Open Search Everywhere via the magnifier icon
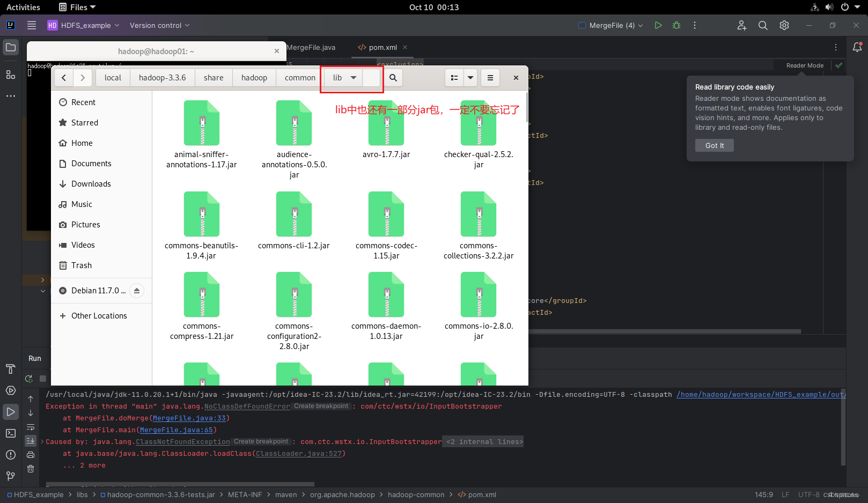The height and width of the screenshot is (503, 868). click(x=763, y=25)
